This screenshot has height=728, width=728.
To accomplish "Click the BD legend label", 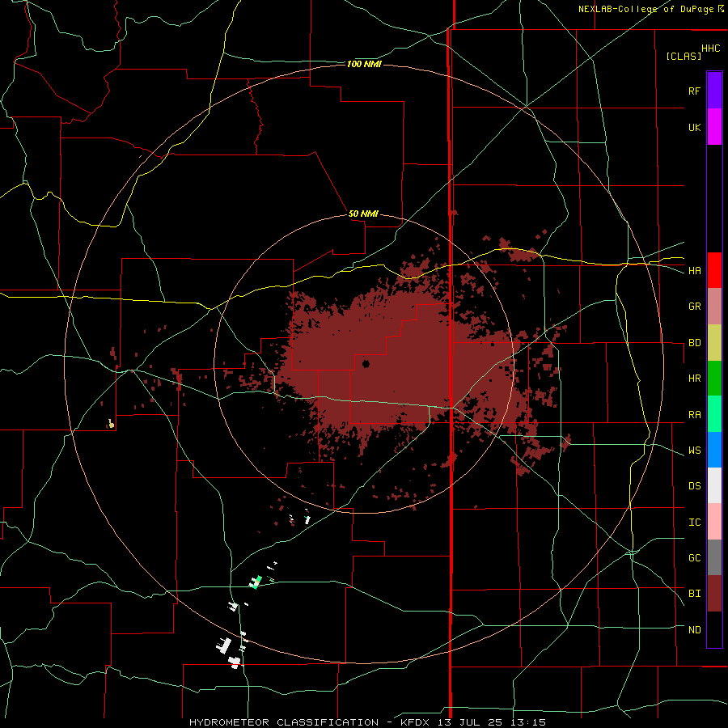I will (694, 343).
